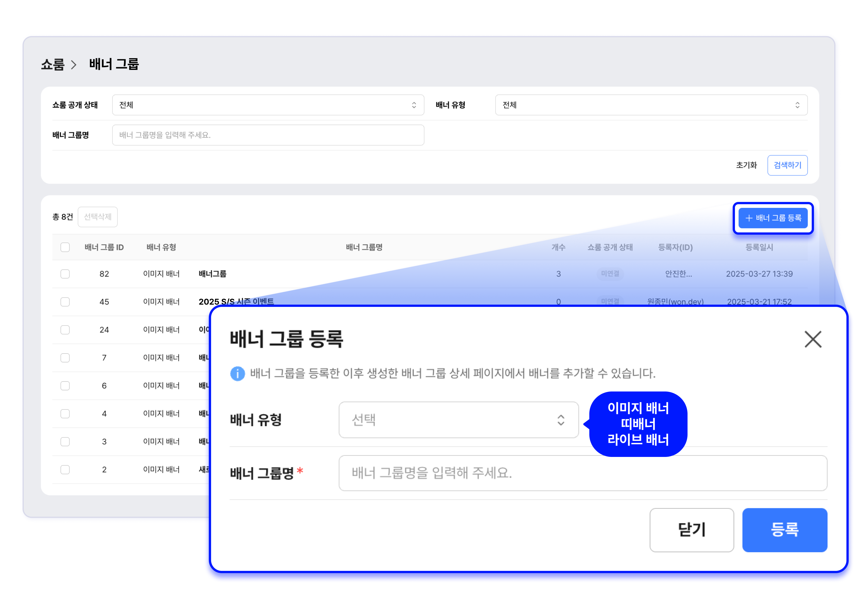Click the blue info icon in dialog
The width and height of the screenshot is (858, 616).
237,374
